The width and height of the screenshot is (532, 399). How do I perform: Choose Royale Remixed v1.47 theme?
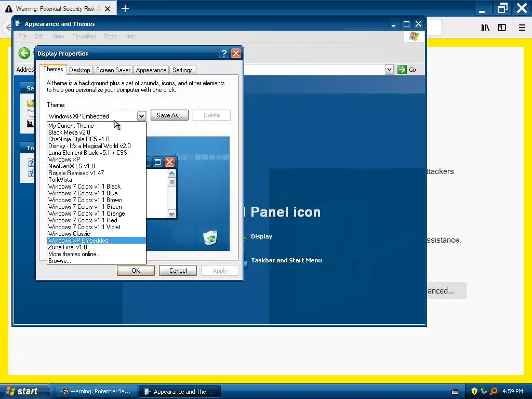click(97, 173)
